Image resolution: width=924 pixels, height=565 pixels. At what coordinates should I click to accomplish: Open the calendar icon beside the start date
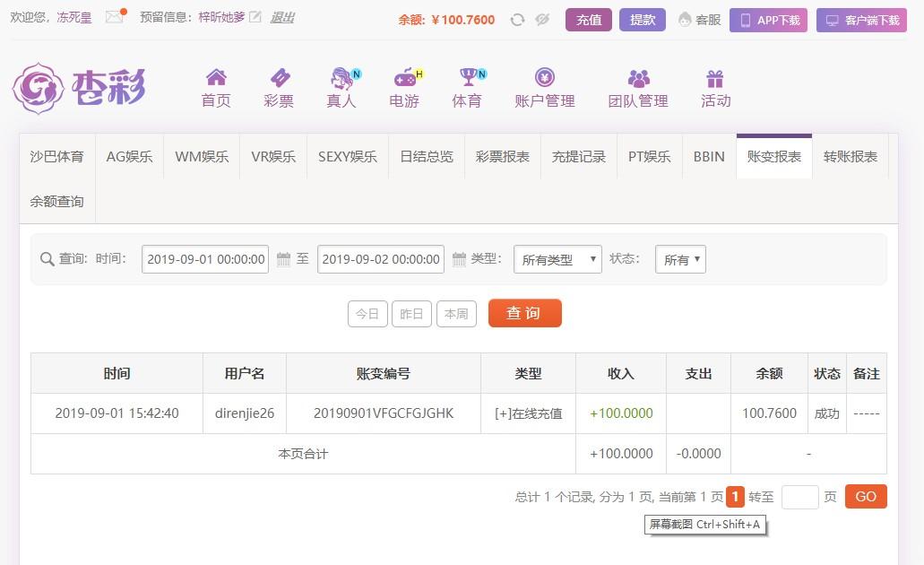281,259
